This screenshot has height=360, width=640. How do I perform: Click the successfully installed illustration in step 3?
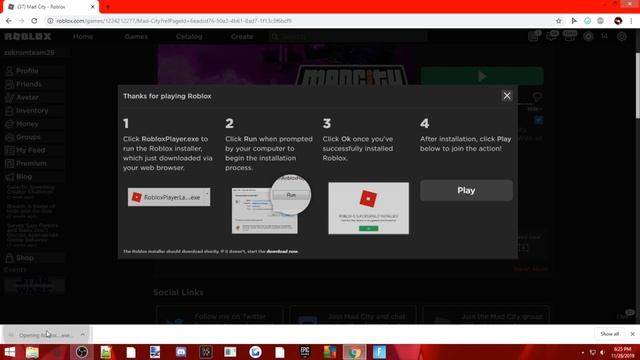[x=369, y=208]
